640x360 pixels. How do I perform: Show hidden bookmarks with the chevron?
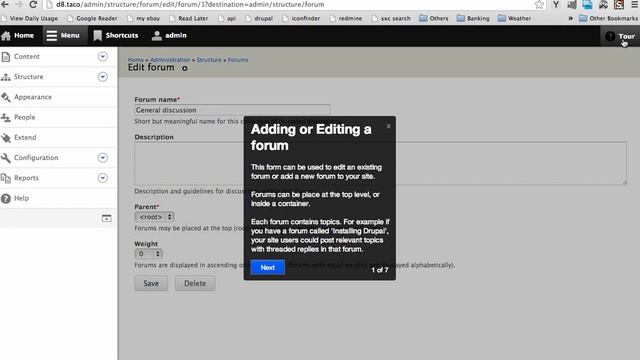570,18
